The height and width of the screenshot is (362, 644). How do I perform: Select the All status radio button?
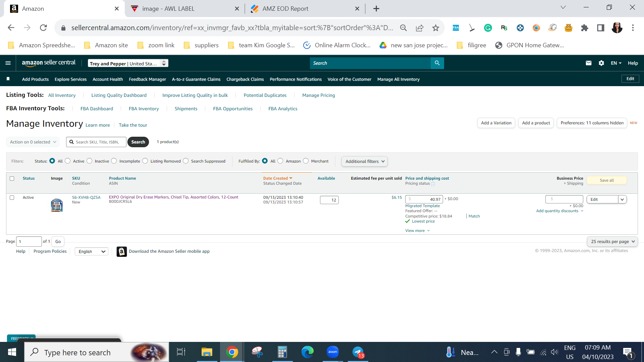tap(52, 161)
